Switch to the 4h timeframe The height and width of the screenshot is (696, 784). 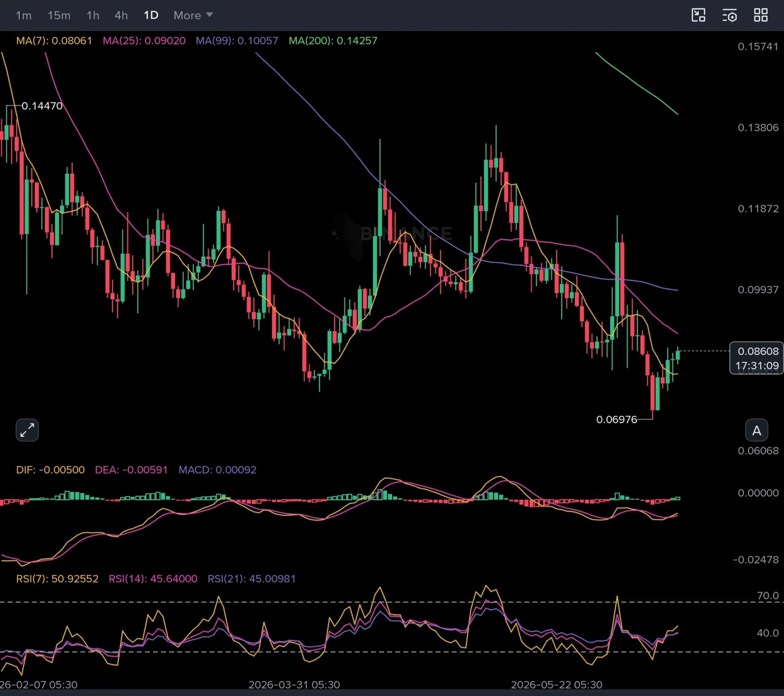(x=121, y=15)
